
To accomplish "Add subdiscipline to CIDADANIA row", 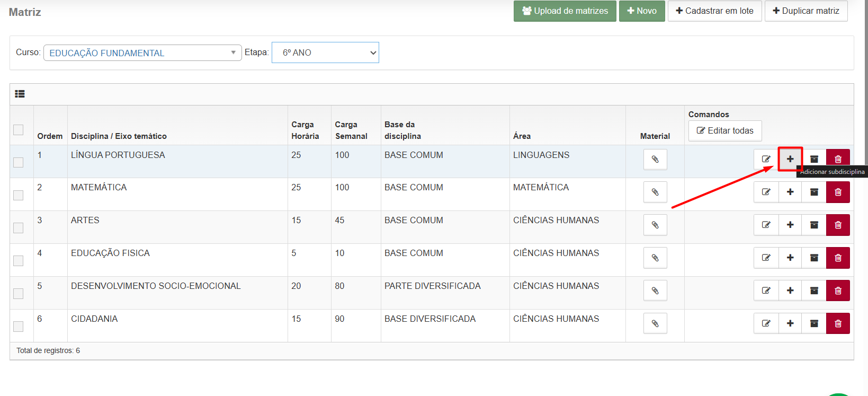I will click(790, 323).
